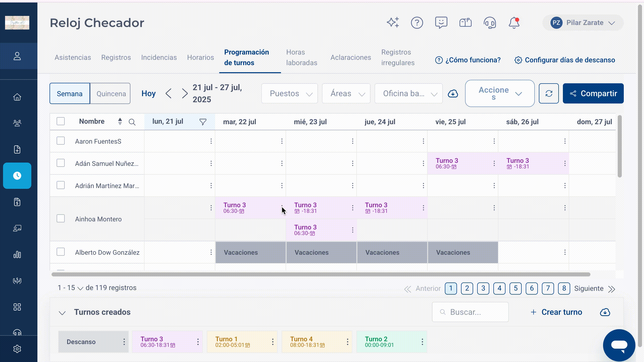Screen dimensions: 644x362
Task: Select the purple Turno 3 shift swatch
Action: tap(167, 342)
